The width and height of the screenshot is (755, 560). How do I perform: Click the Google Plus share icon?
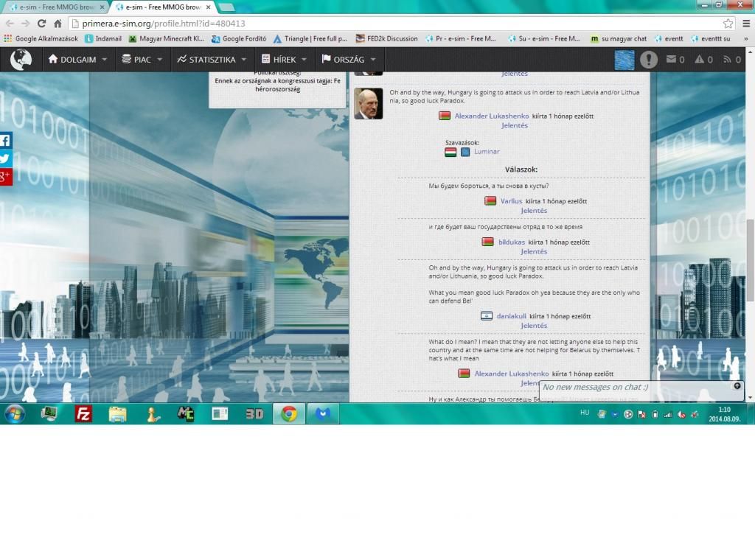click(x=5, y=177)
